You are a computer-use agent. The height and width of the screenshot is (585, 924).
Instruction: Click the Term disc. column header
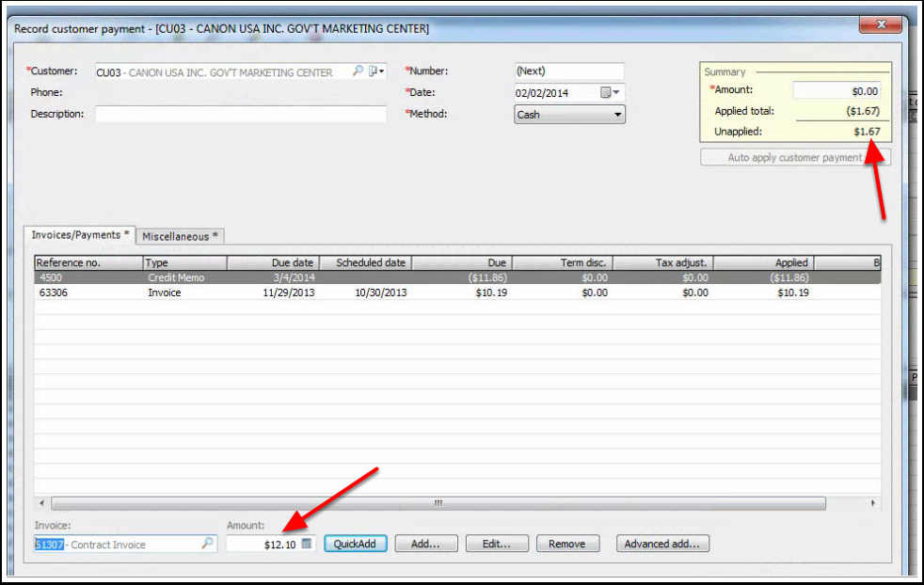pos(563,262)
